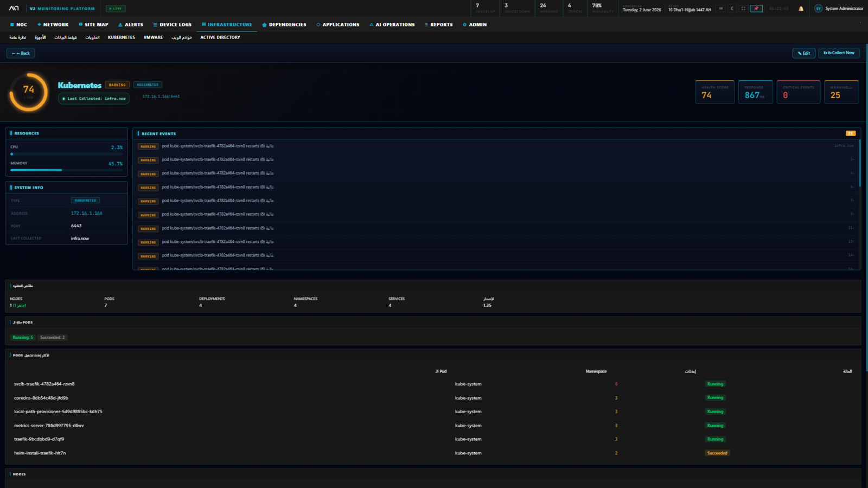This screenshot has width=868, height=488.
Task: Open the Network menu
Action: tap(53, 24)
